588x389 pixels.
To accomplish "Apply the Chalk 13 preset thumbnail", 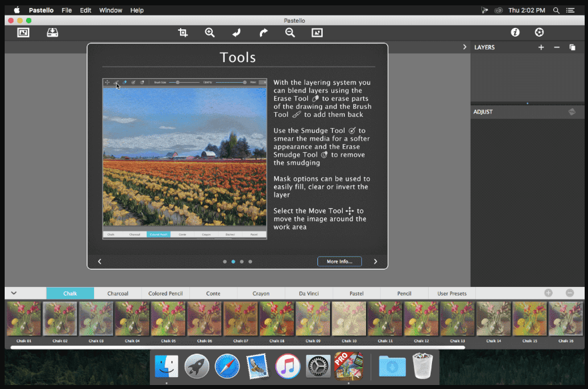I will 457,319.
